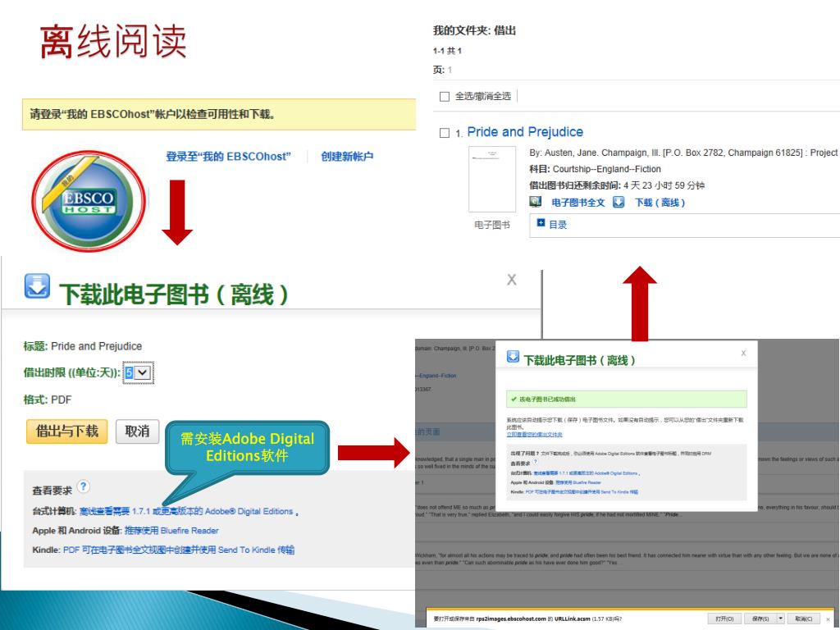The width and height of the screenshot is (840, 630).
Task: Open the 电子图书全文 link
Action: pyautogui.click(x=578, y=203)
